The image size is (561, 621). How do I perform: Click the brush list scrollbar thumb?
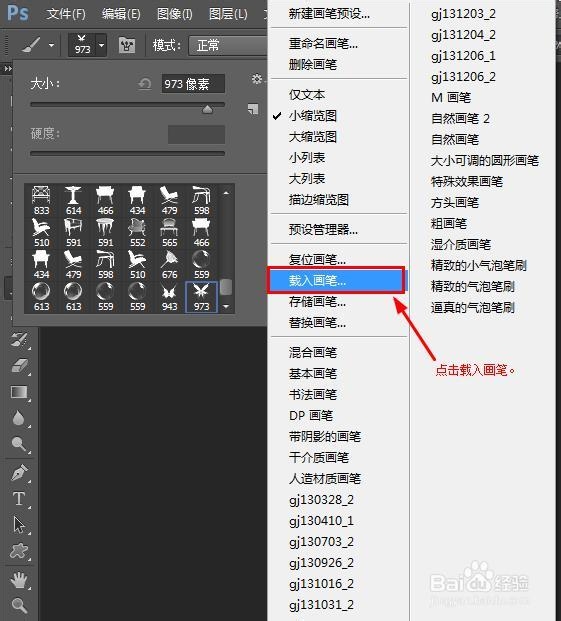point(226,287)
